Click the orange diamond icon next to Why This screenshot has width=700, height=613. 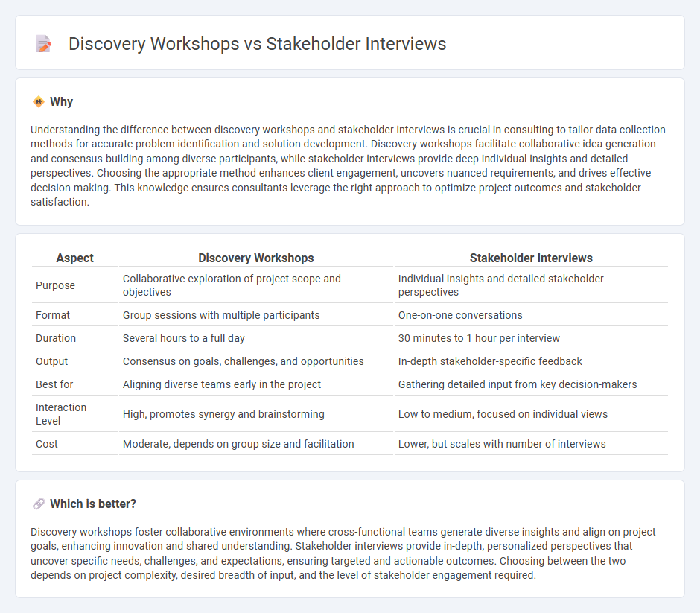(39, 102)
